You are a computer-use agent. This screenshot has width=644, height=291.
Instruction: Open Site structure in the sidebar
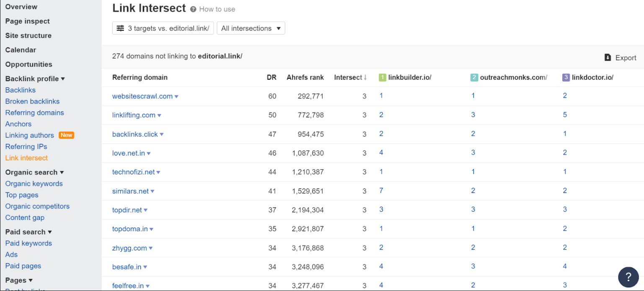[x=28, y=36]
